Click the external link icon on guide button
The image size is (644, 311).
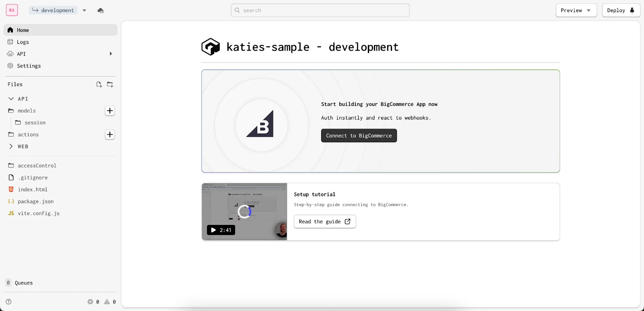347,221
